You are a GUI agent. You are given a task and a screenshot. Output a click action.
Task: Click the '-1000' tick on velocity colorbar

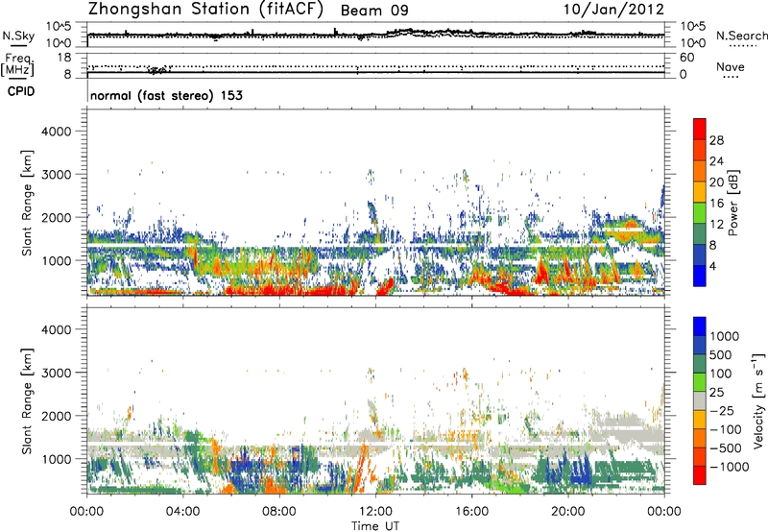coord(729,467)
